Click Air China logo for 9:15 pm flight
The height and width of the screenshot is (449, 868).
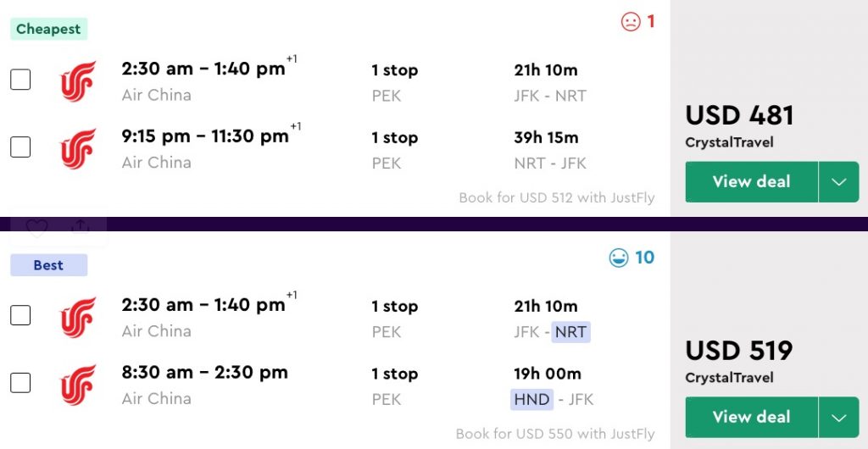(78, 148)
